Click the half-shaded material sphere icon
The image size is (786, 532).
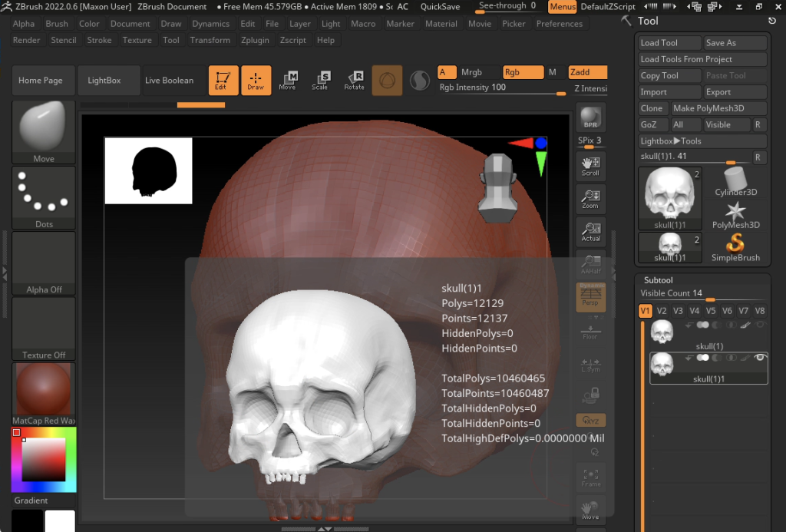420,81
